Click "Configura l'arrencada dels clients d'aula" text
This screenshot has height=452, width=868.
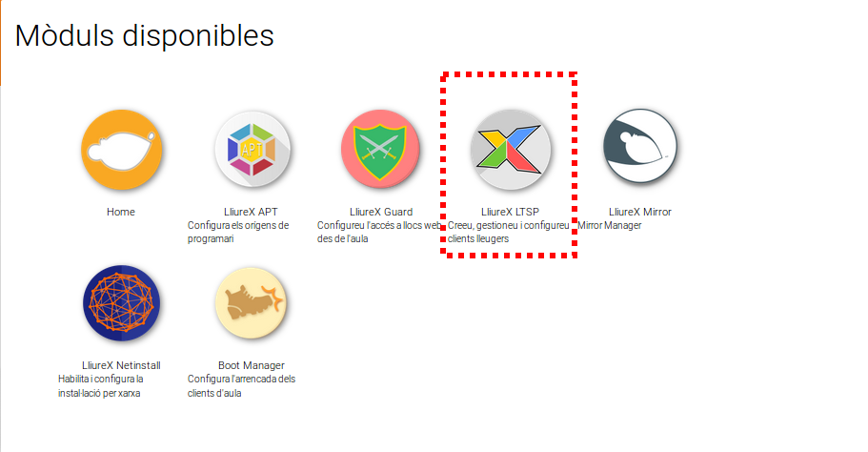pyautogui.click(x=241, y=386)
